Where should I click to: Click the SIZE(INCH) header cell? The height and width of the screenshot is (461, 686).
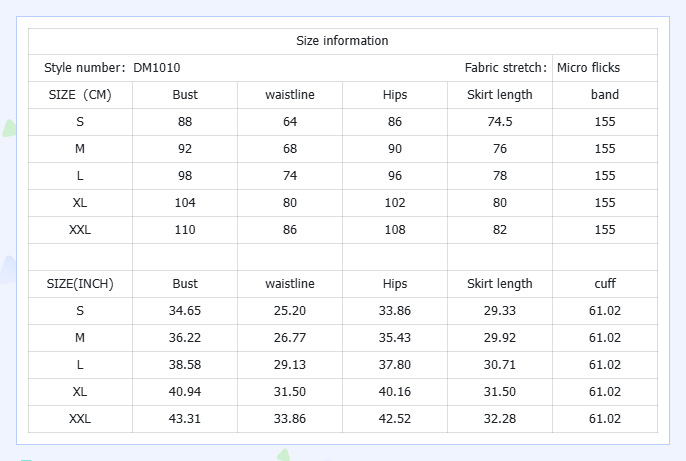tap(80, 284)
